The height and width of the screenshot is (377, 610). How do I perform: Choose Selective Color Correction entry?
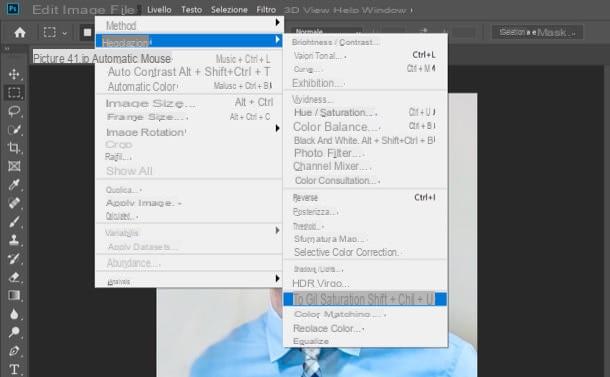(x=365, y=253)
